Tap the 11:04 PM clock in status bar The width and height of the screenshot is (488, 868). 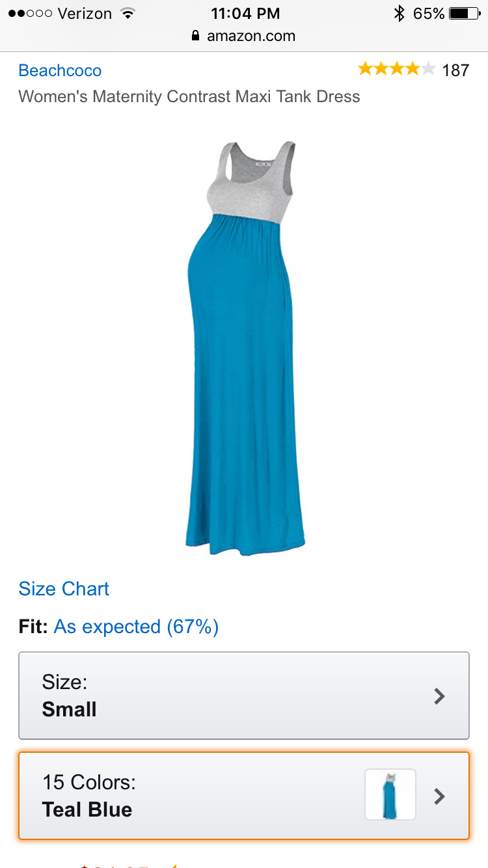point(245,13)
